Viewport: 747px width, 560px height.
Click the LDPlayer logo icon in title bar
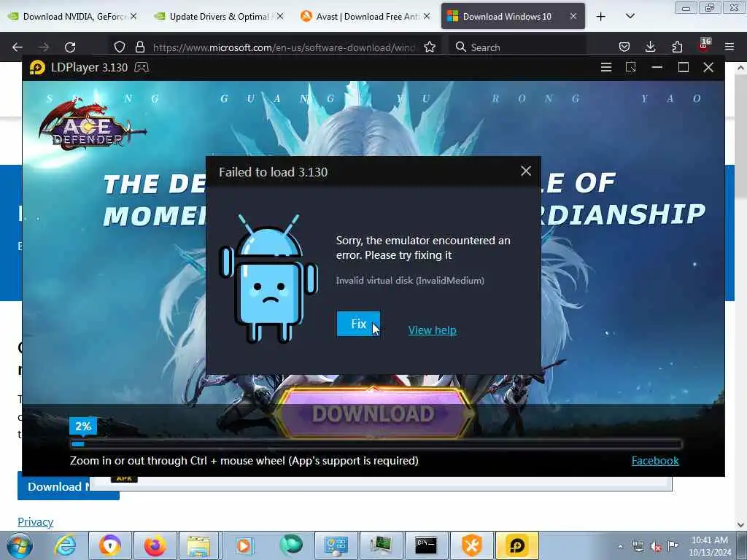37,67
